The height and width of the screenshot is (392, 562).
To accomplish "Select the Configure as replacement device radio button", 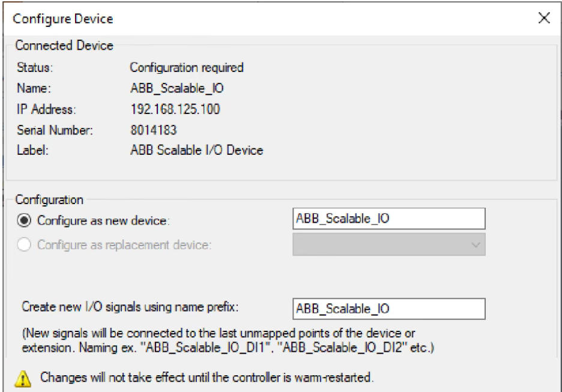I will [x=24, y=245].
